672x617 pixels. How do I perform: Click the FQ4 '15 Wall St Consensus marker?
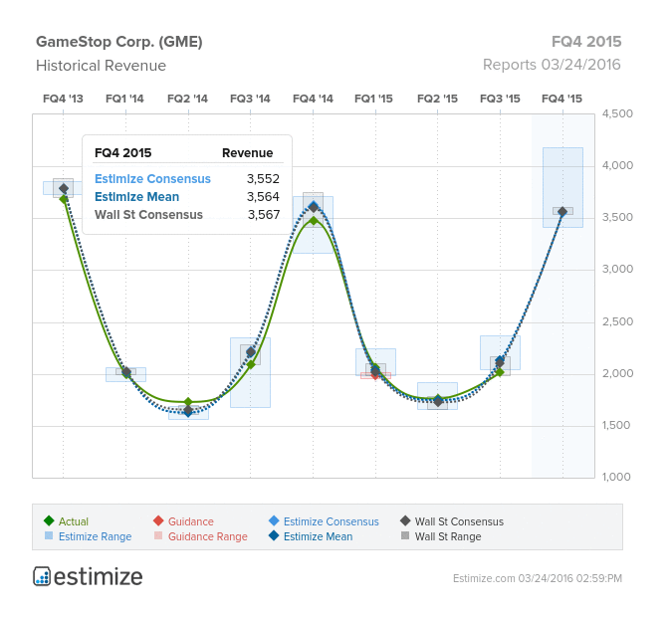(x=562, y=212)
